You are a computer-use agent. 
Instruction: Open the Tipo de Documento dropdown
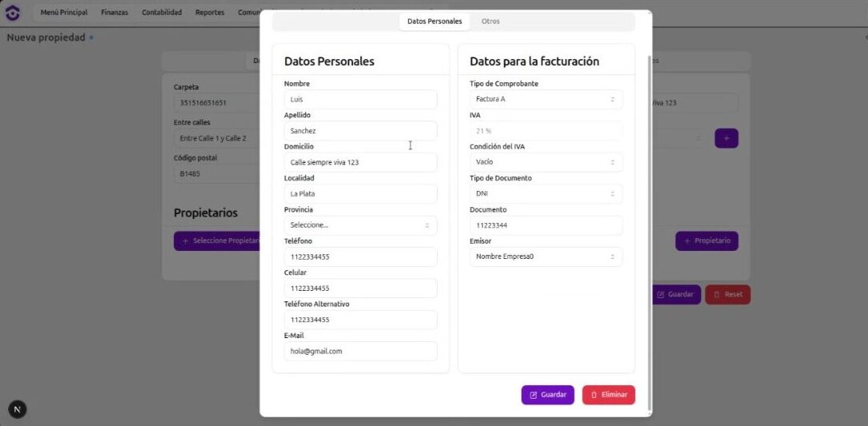click(x=545, y=193)
